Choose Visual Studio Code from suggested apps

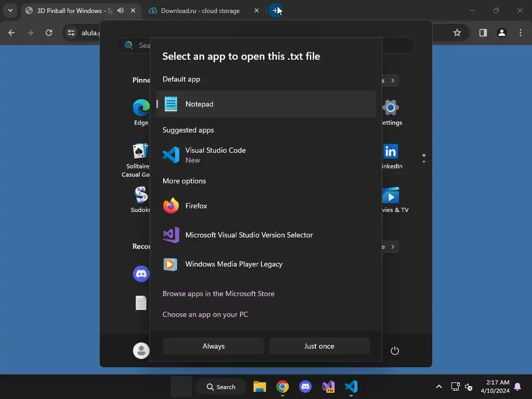(x=266, y=155)
